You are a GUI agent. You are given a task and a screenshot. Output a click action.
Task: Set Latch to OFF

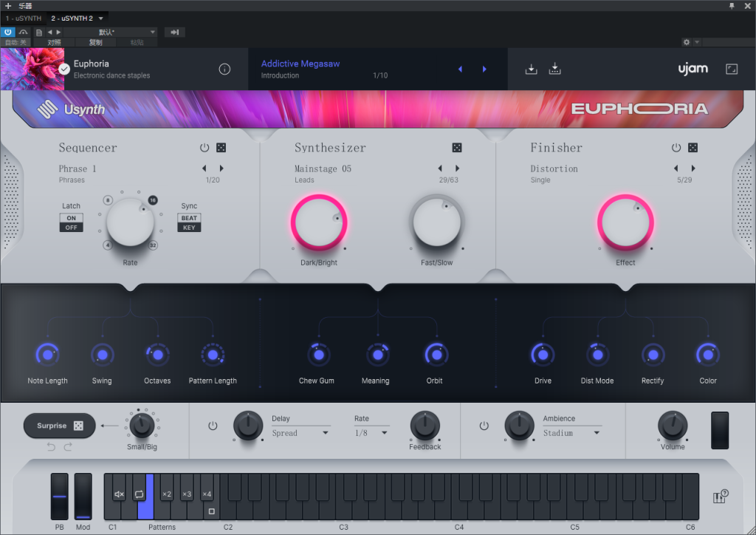72,227
